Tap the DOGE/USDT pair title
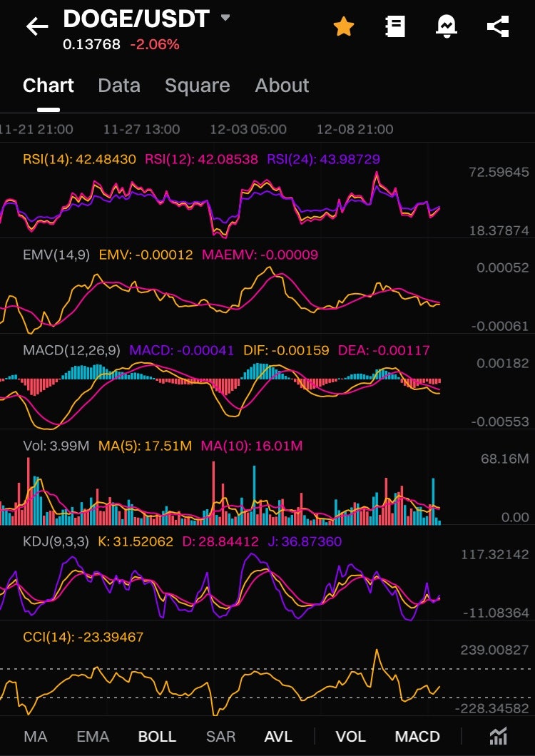Image resolution: width=535 pixels, height=756 pixels. click(x=136, y=19)
